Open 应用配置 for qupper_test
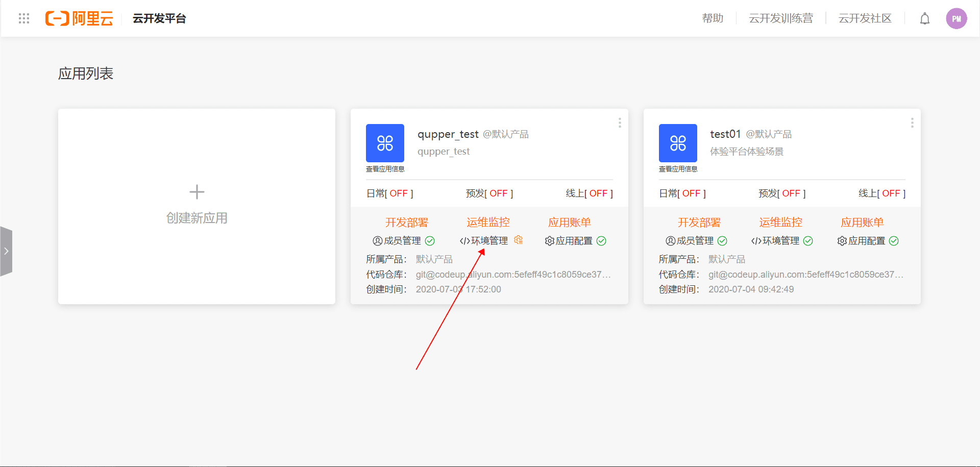This screenshot has height=467, width=980. (569, 241)
